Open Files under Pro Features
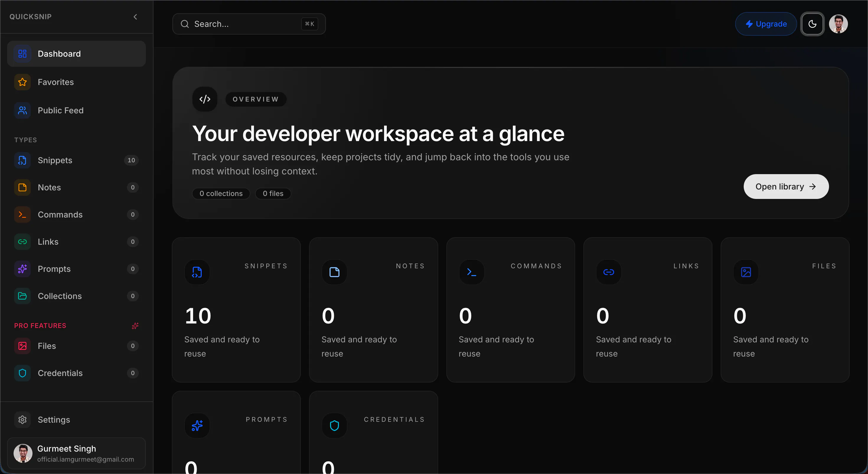 (76, 346)
